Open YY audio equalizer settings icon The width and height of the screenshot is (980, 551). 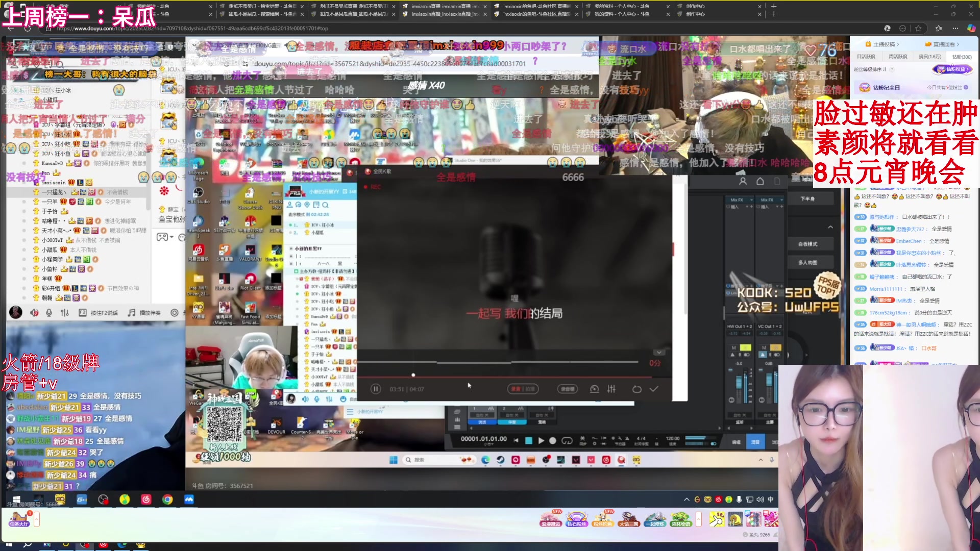[x=65, y=313]
